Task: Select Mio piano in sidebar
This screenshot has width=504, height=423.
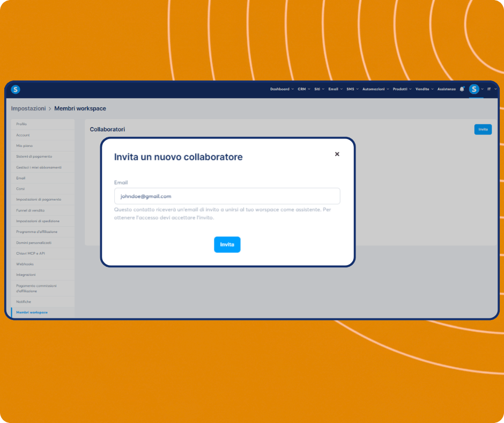Action: 43,146
